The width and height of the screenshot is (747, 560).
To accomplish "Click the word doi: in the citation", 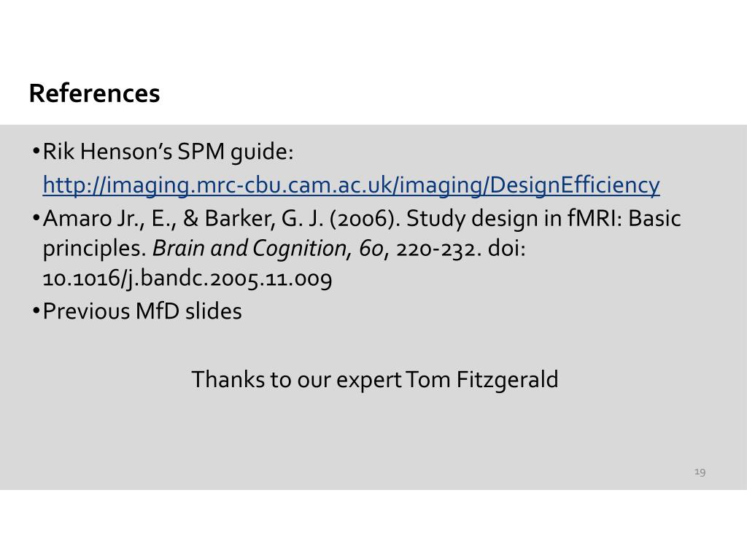I will 506,248.
